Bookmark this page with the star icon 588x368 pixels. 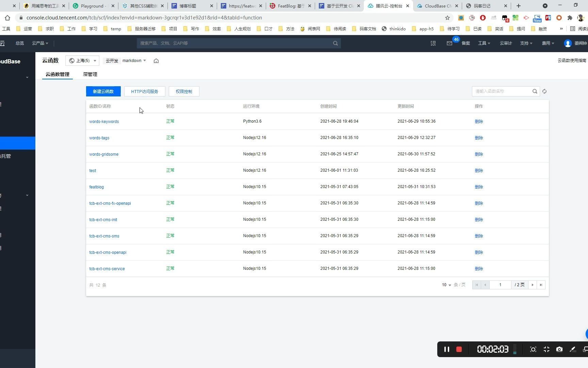[x=447, y=18]
